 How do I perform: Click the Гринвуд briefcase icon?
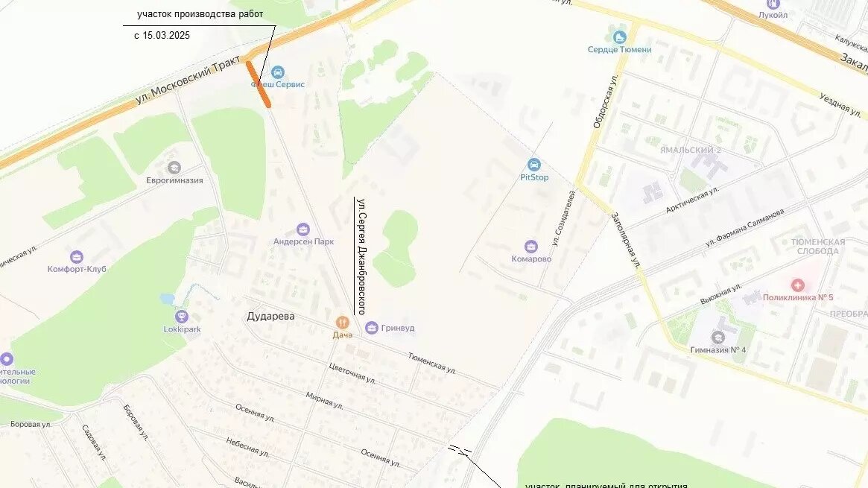(372, 328)
